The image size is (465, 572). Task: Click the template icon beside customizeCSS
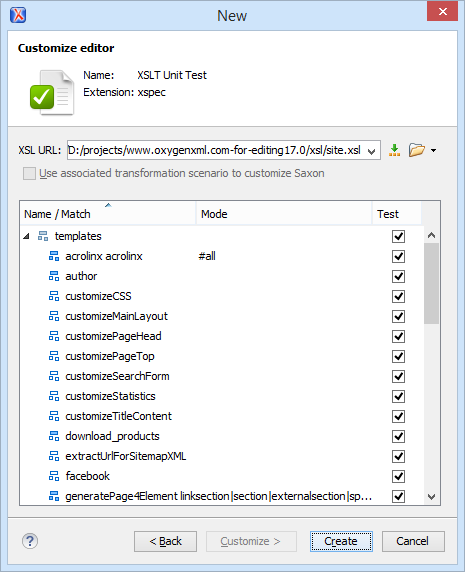[54, 296]
